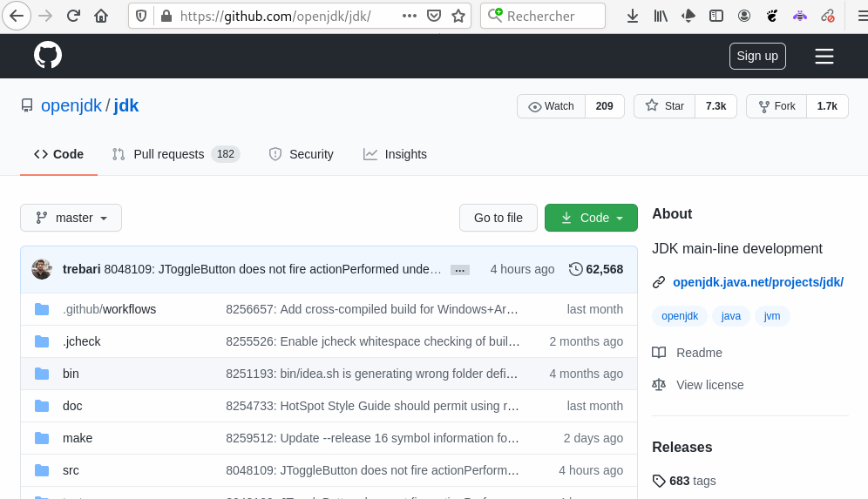The height and width of the screenshot is (499, 868).
Task: Open the doc folder link
Action: (x=72, y=406)
